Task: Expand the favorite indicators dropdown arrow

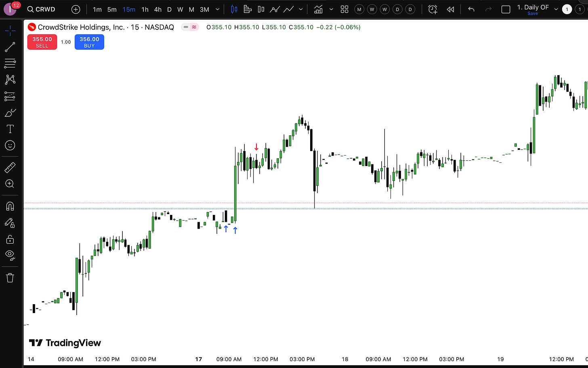Action: click(x=331, y=9)
